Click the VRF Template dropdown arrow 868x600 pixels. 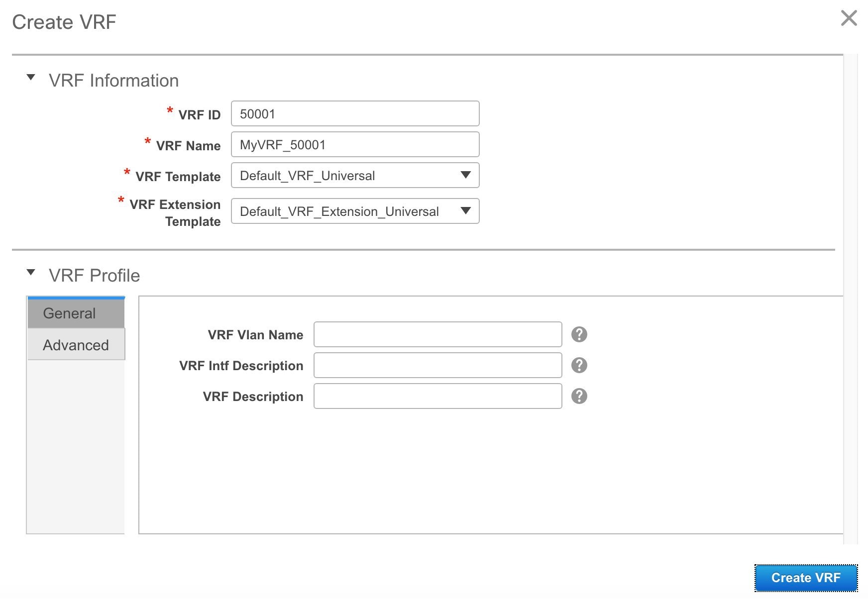coord(465,175)
